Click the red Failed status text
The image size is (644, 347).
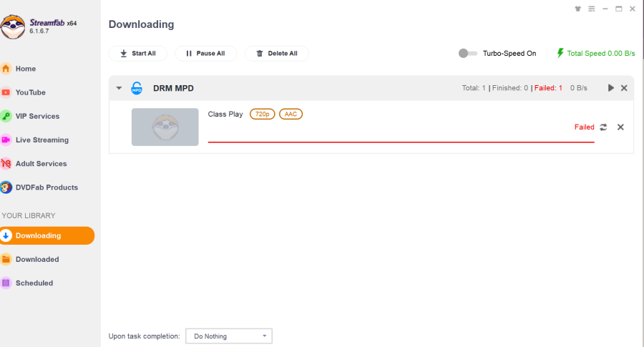pos(584,127)
